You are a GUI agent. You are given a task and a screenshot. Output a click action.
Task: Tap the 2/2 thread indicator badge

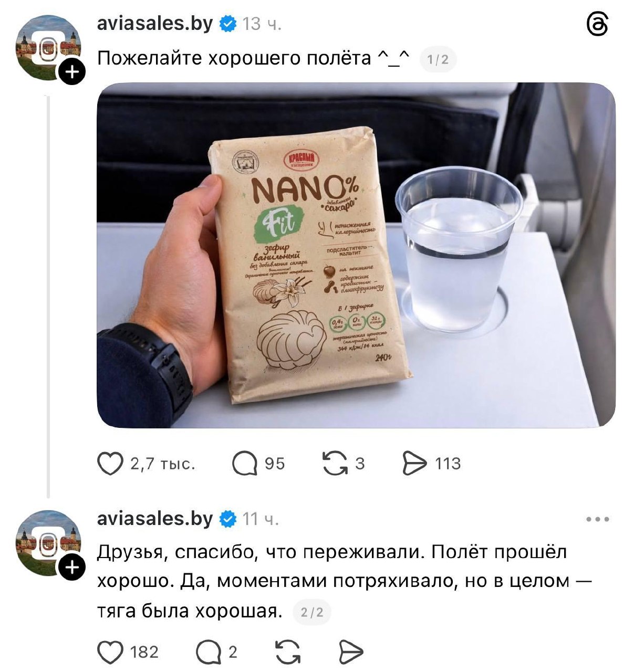[312, 613]
